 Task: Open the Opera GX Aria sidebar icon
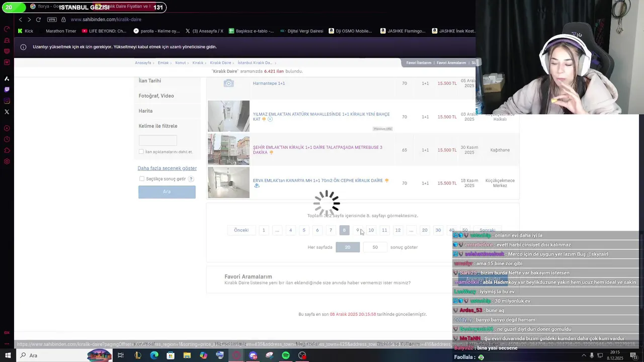pos(7,78)
